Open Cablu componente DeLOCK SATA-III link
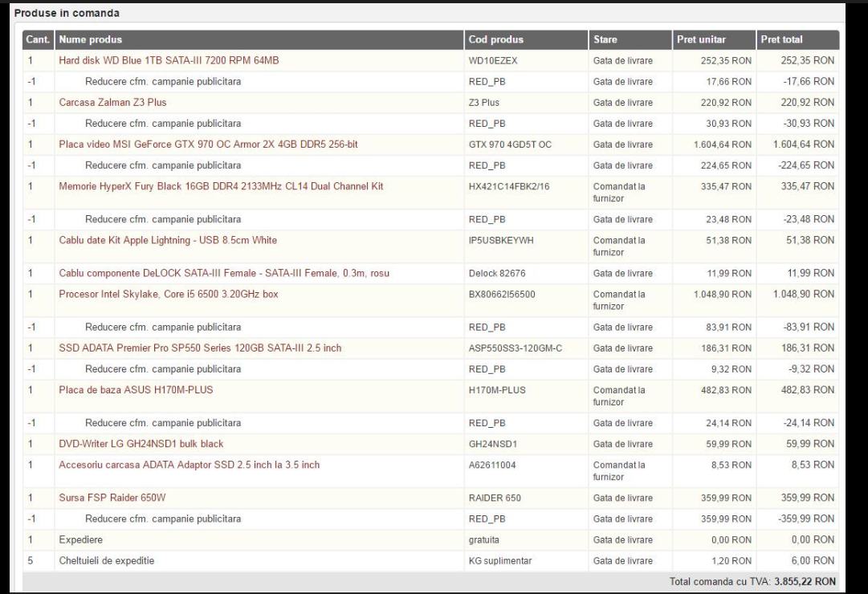Viewport: 868px width, 594px height. coord(224,273)
